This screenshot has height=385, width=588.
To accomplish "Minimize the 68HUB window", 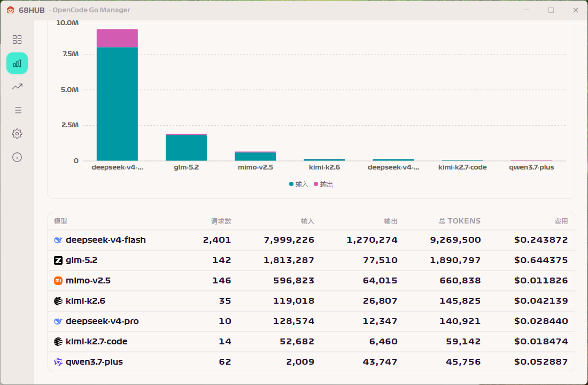I will (x=527, y=10).
